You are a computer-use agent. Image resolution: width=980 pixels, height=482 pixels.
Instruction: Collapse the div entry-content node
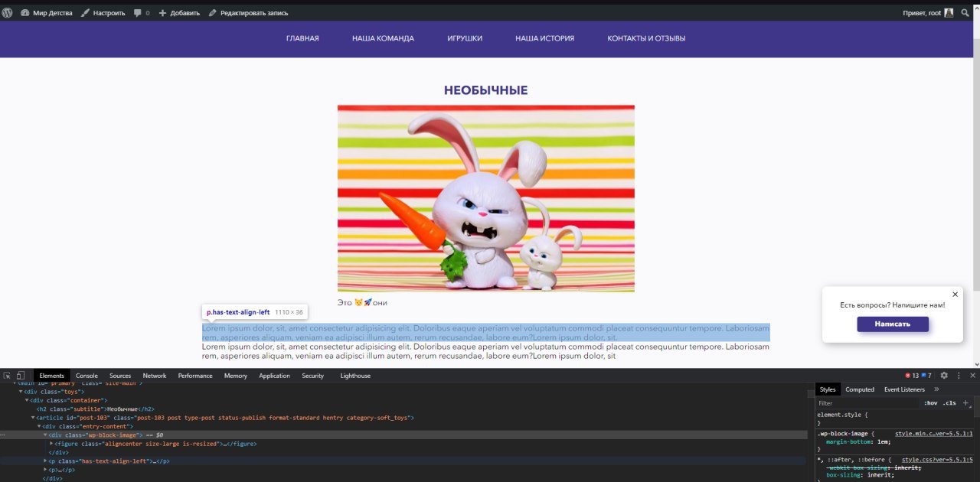pyautogui.click(x=39, y=426)
